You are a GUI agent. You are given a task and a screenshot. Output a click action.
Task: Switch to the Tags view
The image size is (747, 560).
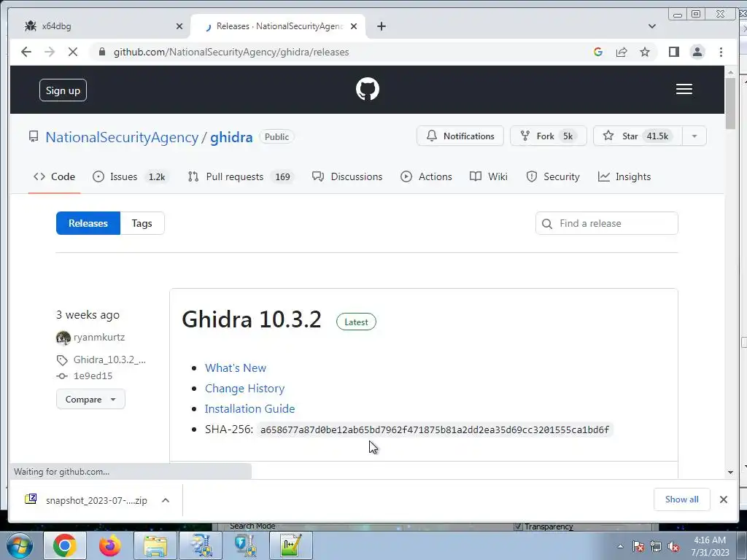tap(142, 223)
